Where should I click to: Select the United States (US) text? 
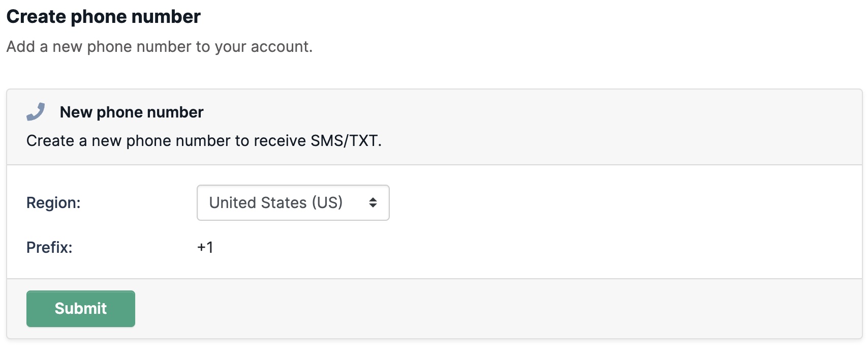coord(276,202)
